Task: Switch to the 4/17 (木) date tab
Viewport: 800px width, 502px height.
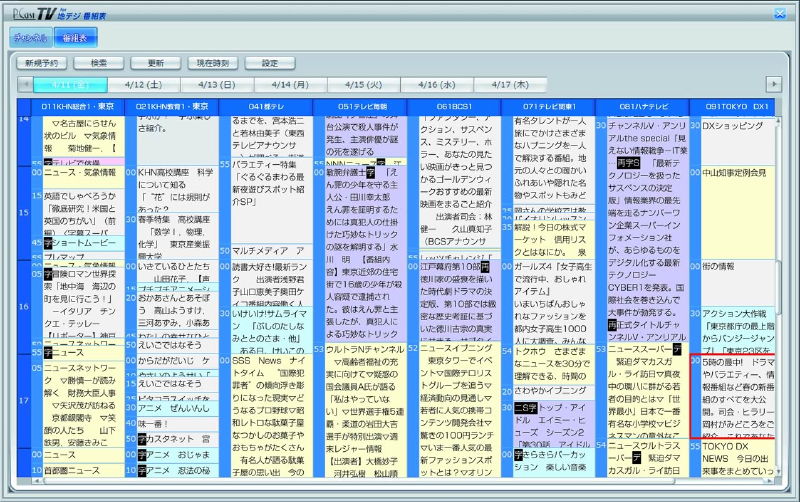Action: (x=510, y=84)
